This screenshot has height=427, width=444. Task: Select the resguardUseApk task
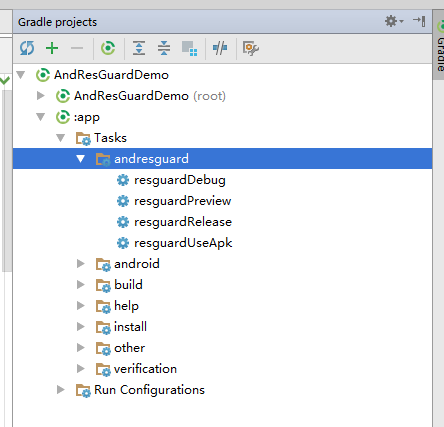[183, 243]
